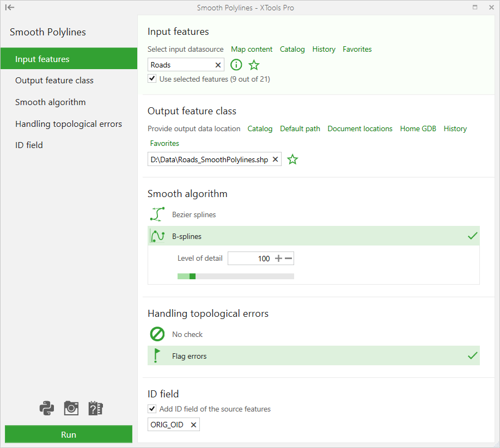Click the star beside output shapefile path
Screen dimensions: 500x448
click(292, 159)
